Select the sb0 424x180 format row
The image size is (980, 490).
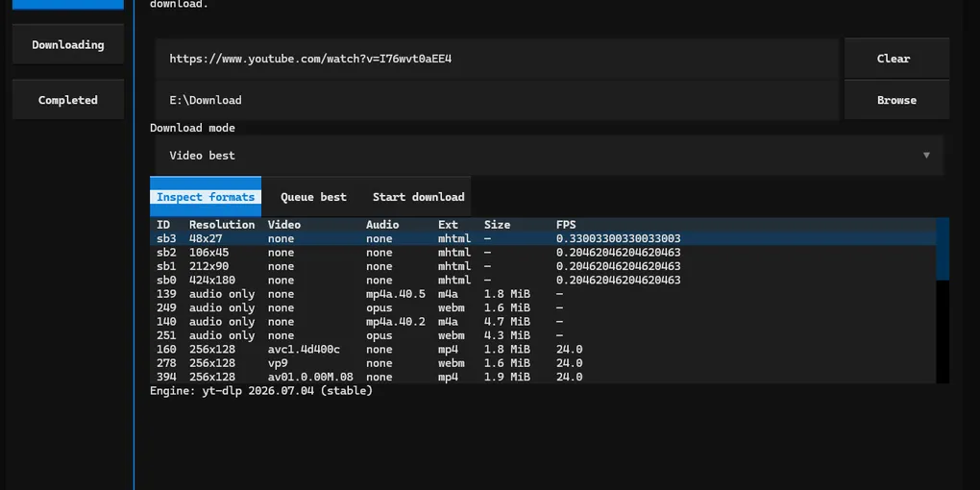(x=543, y=280)
